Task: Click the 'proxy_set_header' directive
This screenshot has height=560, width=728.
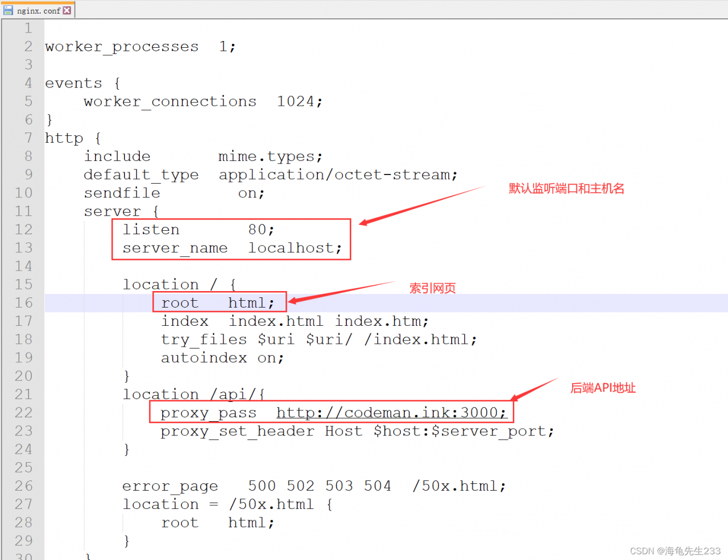Action: pos(237,432)
